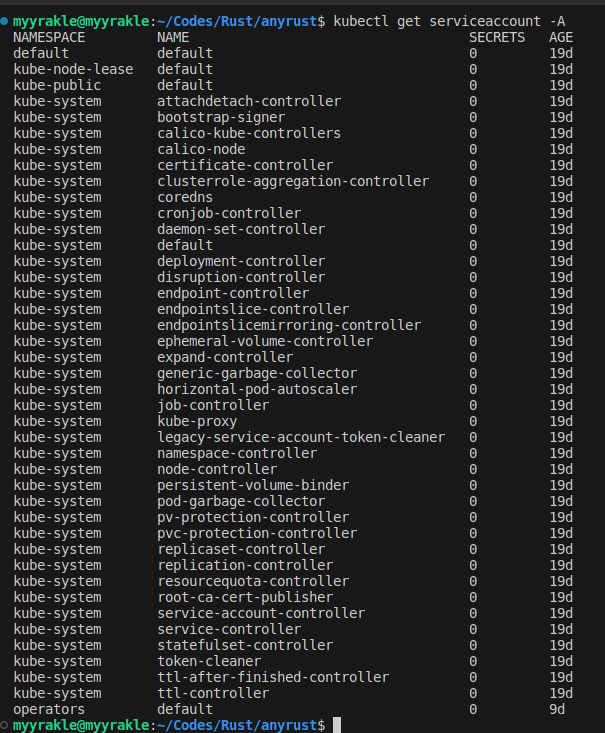This screenshot has height=733, width=605.
Task: Click the NAMESPACE column header
Action: (x=49, y=37)
